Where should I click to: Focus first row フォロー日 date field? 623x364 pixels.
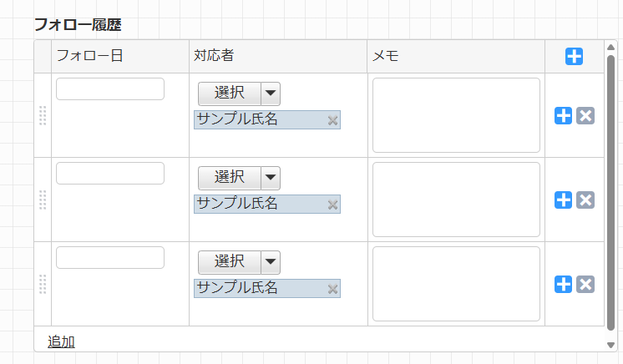click(x=110, y=89)
